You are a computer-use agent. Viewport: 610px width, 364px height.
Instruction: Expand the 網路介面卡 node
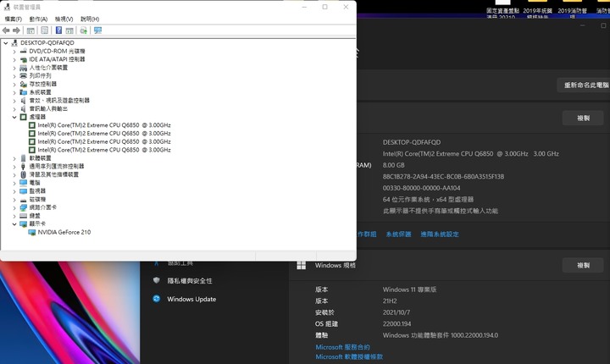[x=14, y=207]
